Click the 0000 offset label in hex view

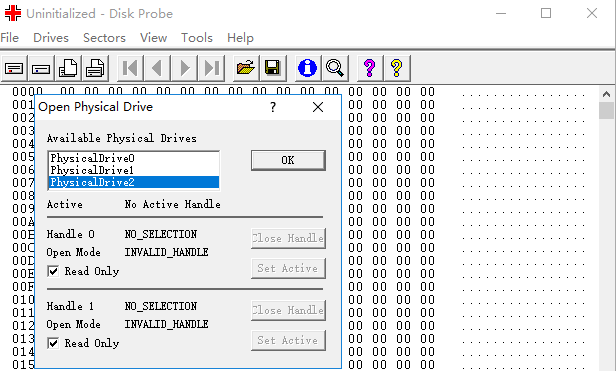click(27, 91)
